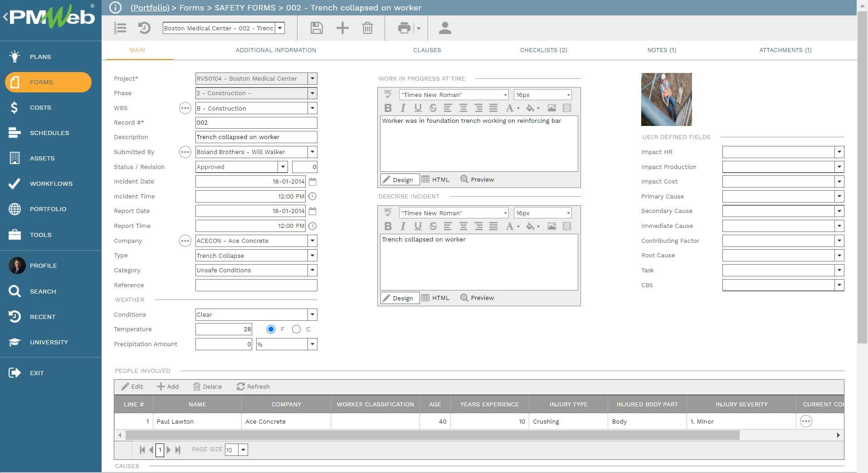Open font color picker in Work In Progress editor
The height and width of the screenshot is (473, 868).
click(512, 108)
